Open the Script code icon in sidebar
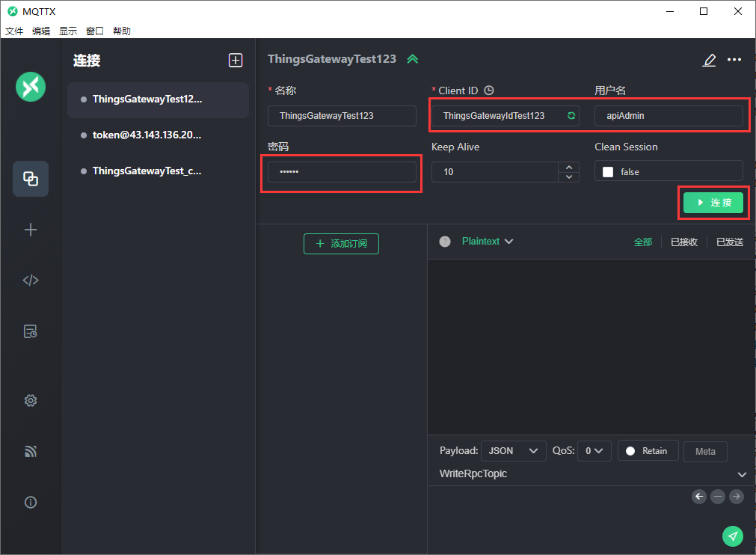Viewport: 756px width, 555px height. (31, 280)
